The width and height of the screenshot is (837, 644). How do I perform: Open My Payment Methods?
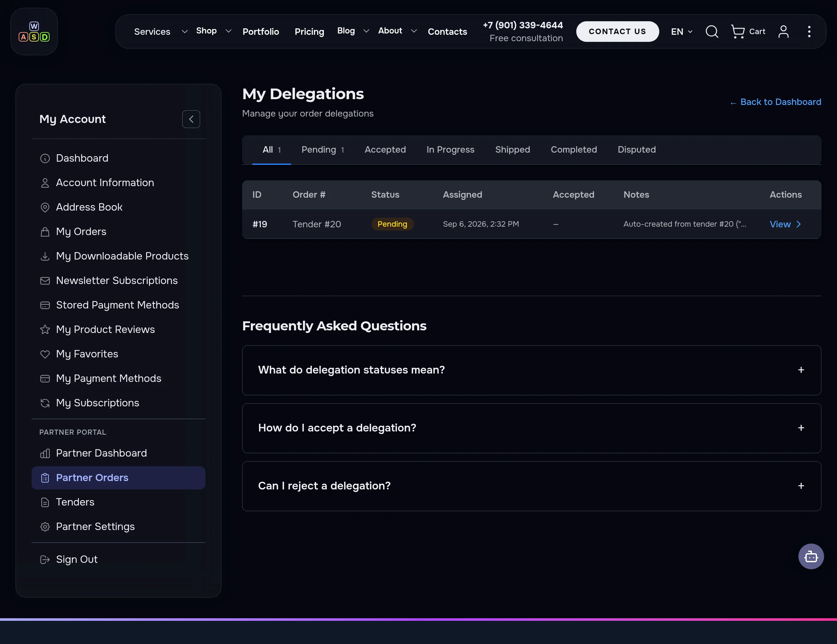pos(118,378)
